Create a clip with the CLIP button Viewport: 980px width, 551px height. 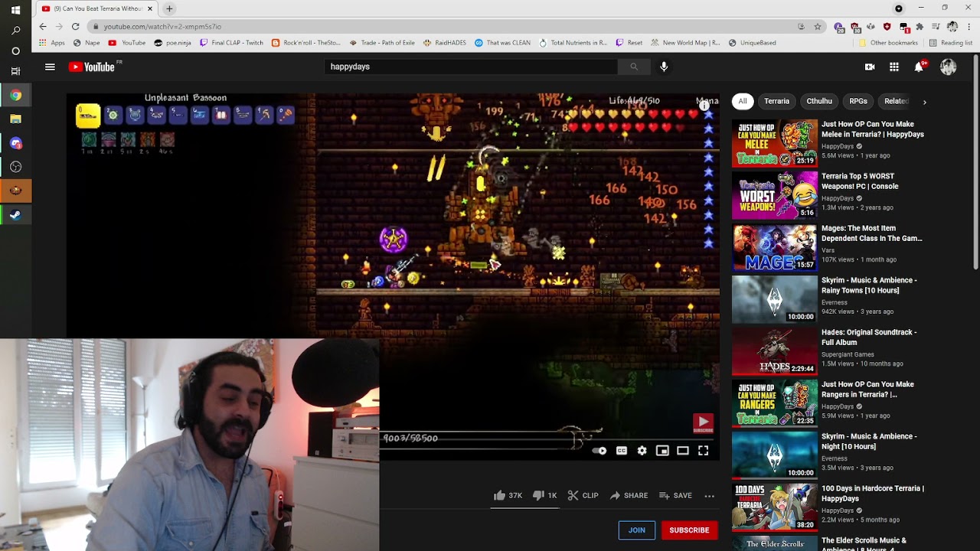pyautogui.click(x=583, y=495)
